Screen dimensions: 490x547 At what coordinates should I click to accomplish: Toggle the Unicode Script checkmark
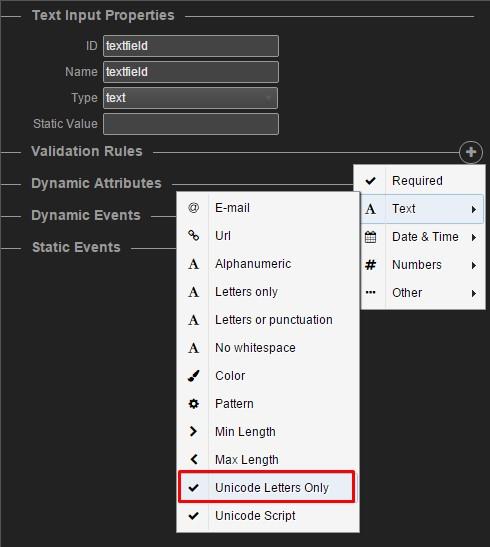pyautogui.click(x=194, y=515)
